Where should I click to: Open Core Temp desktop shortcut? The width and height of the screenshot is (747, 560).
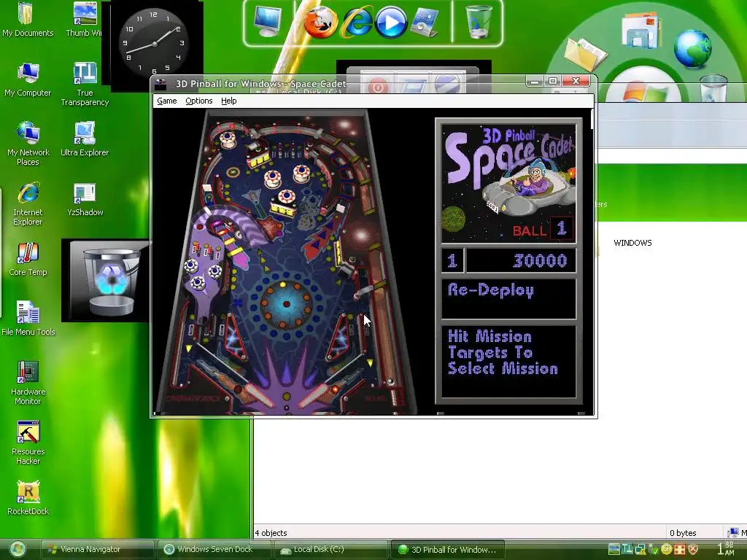coord(28,259)
